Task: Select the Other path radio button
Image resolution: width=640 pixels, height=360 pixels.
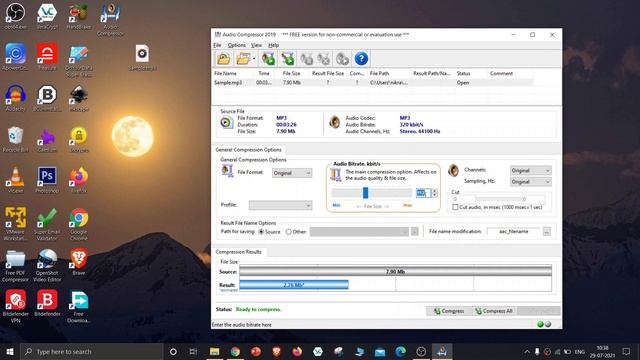Action: pos(289,232)
